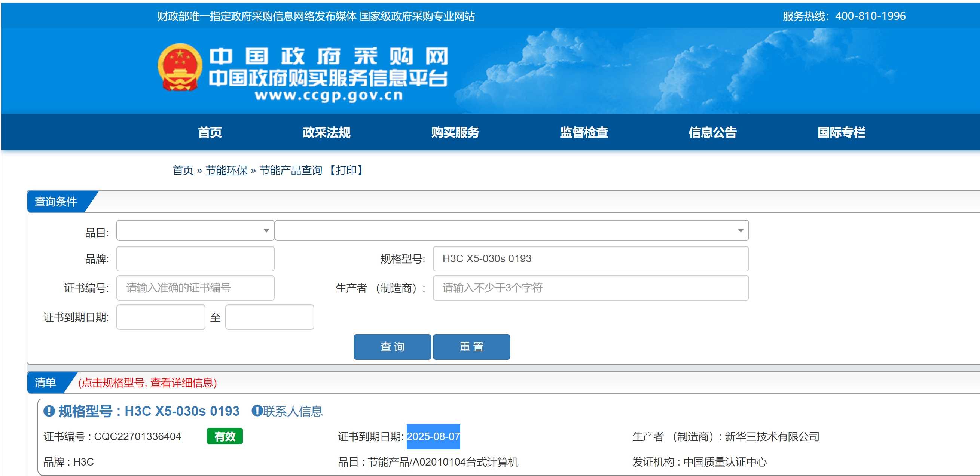This screenshot has width=980, height=476.
Task: Open 监督检查 navigation menu
Action: pos(584,132)
